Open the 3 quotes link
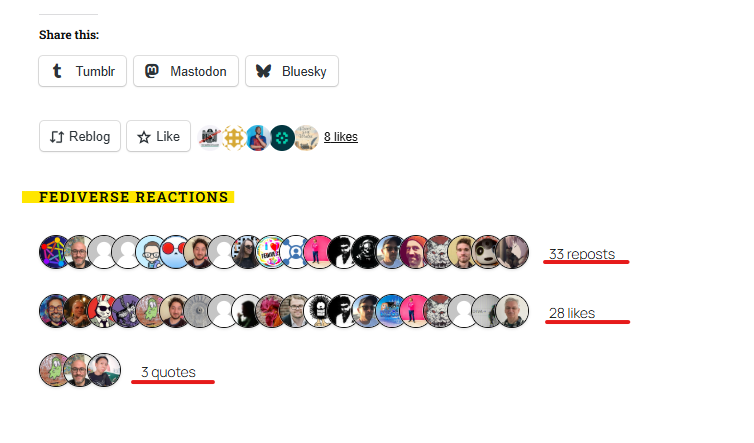The width and height of the screenshot is (754, 443). pyautogui.click(x=168, y=372)
